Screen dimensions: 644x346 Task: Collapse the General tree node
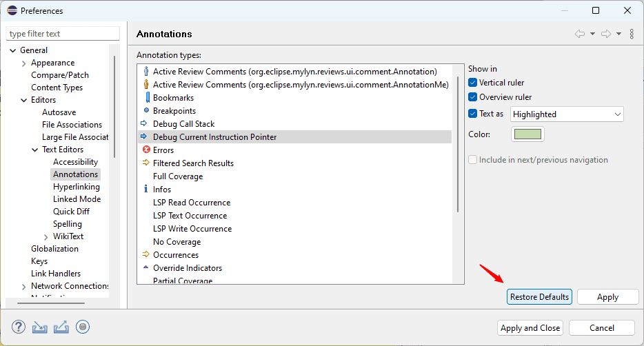[x=12, y=50]
